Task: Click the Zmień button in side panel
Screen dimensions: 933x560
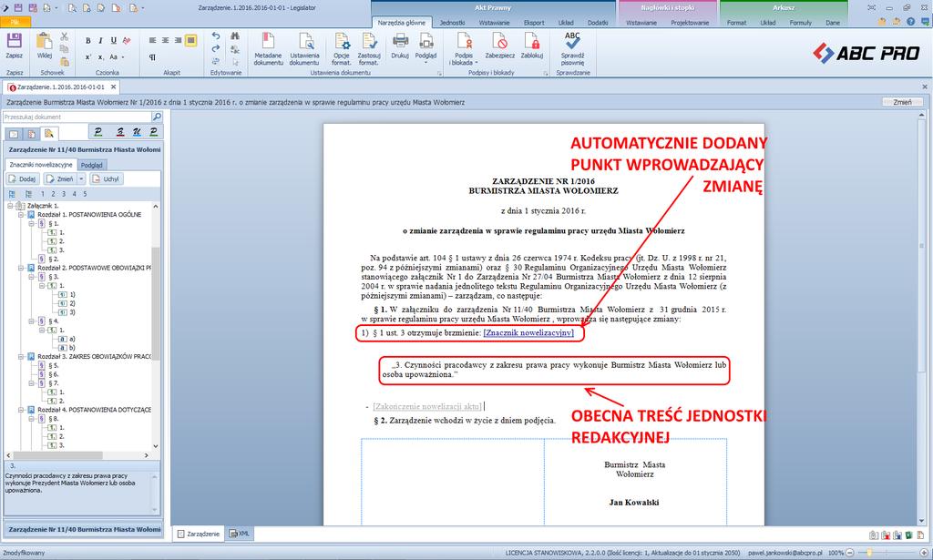Action: pos(60,179)
